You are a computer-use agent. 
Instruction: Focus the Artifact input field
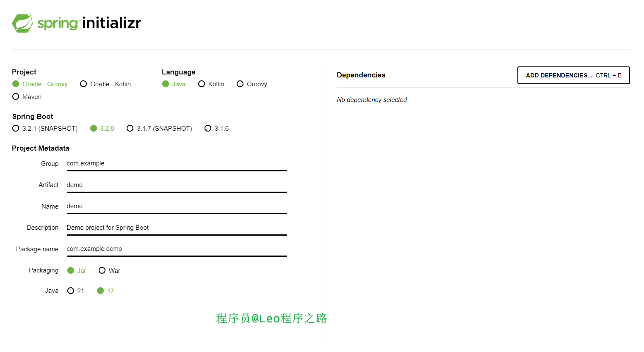tap(177, 185)
